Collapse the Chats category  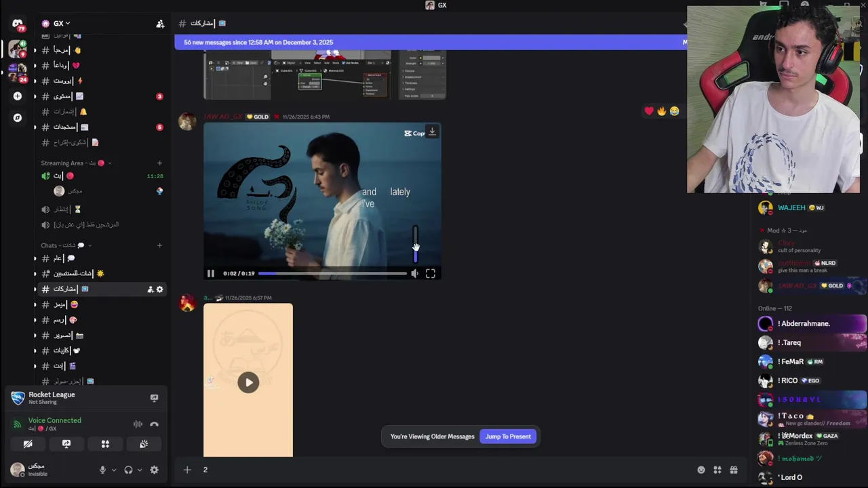point(66,245)
